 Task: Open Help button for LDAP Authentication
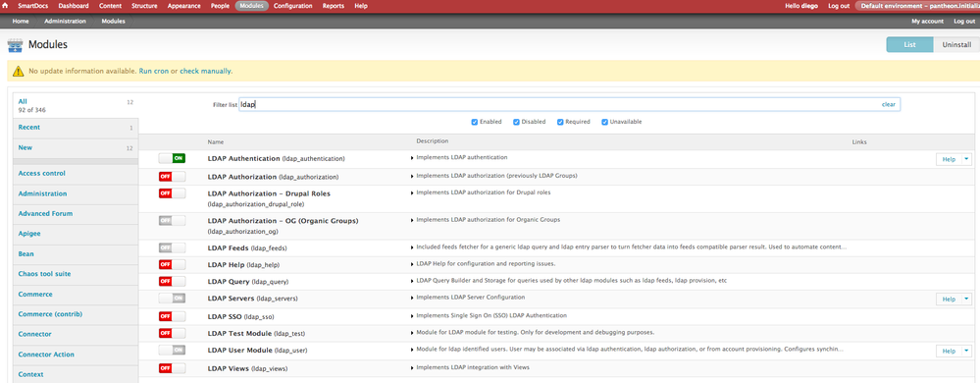click(x=949, y=159)
